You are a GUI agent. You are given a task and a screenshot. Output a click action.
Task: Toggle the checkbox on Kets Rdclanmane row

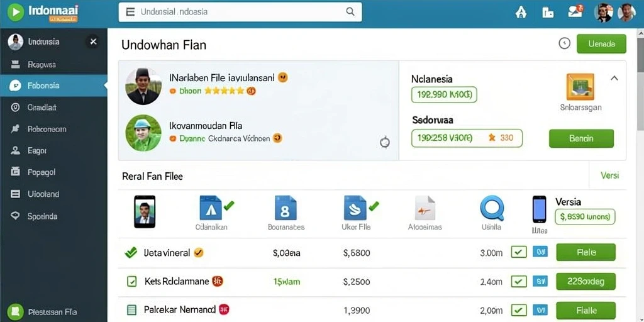pyautogui.click(x=131, y=281)
